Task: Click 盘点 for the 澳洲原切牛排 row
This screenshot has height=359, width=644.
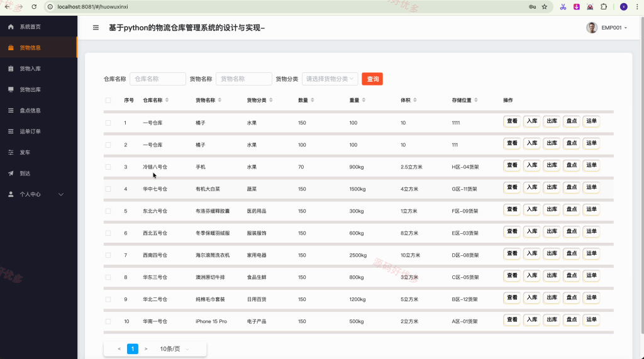Action: [x=571, y=275]
